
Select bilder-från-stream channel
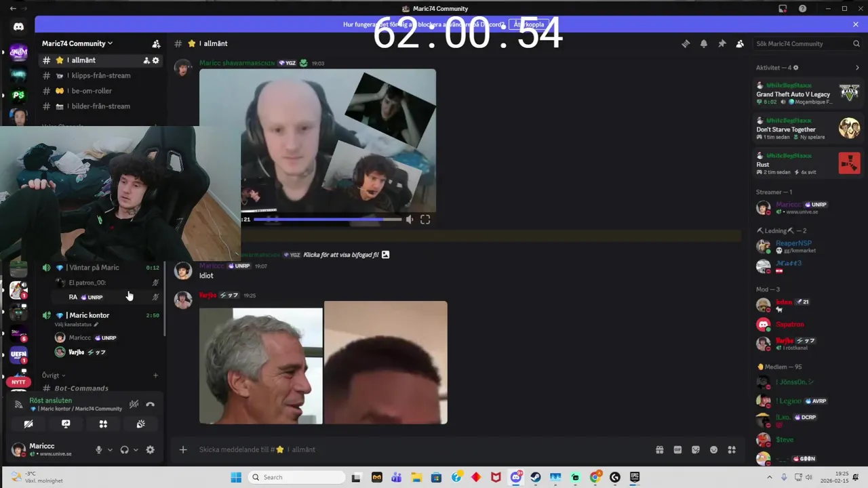100,106
